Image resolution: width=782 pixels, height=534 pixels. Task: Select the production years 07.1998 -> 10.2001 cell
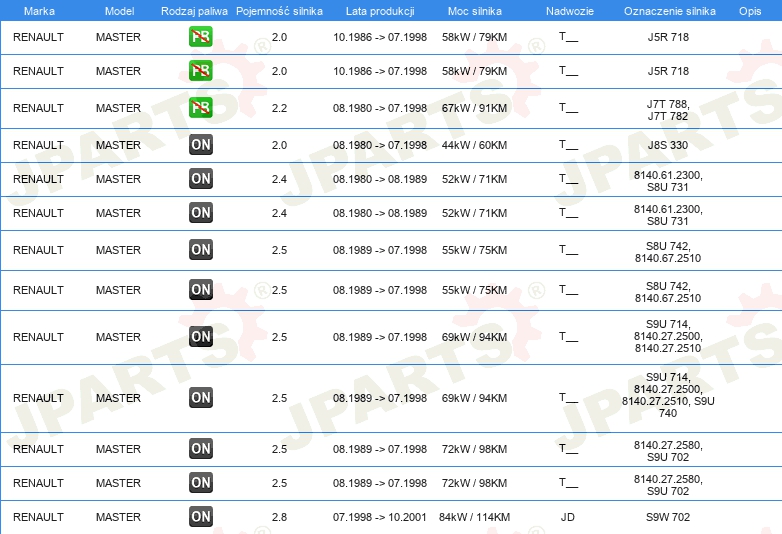coord(380,517)
